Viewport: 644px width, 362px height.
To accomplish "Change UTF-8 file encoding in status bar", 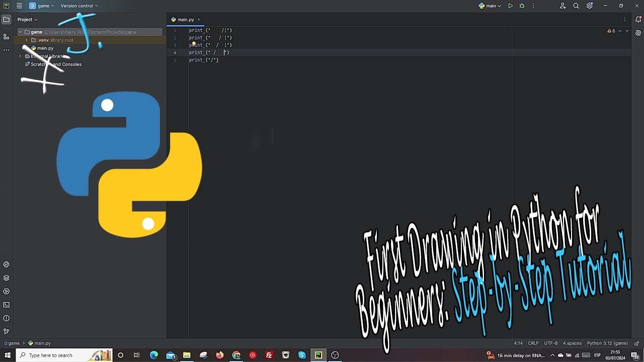I will pyautogui.click(x=551, y=343).
